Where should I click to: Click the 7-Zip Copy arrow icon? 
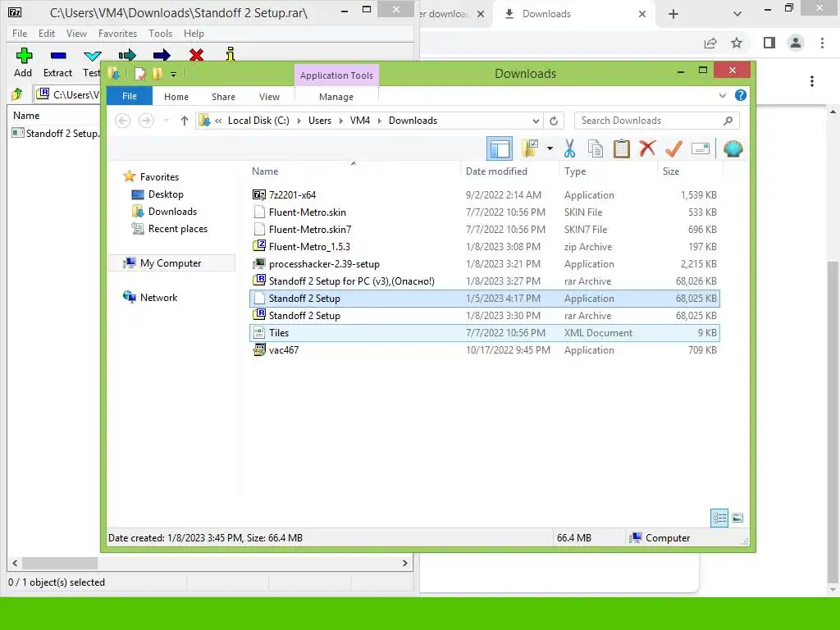tap(127, 55)
